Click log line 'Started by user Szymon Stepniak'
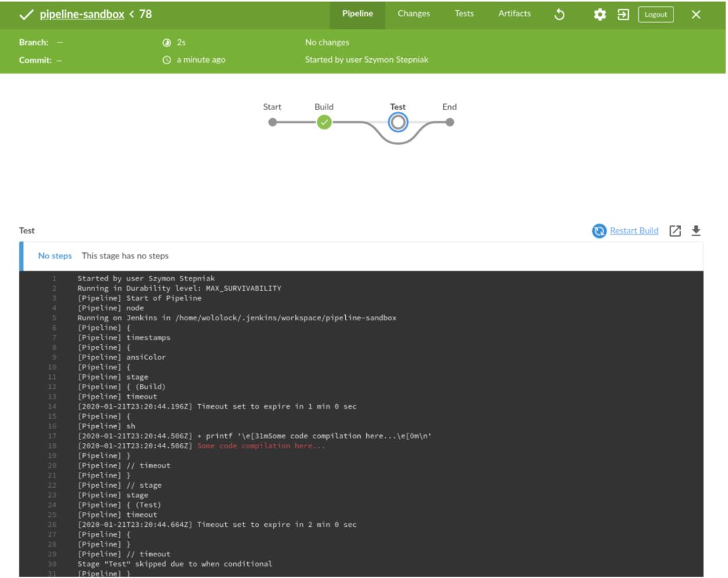The height and width of the screenshot is (578, 728). [146, 279]
